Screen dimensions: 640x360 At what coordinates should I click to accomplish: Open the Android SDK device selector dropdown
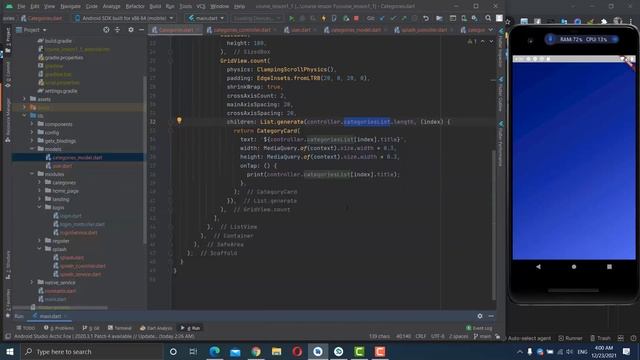click(124, 18)
